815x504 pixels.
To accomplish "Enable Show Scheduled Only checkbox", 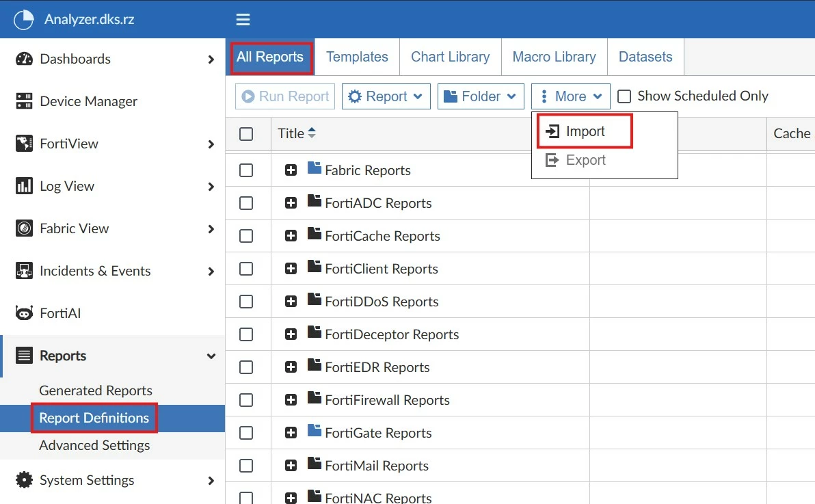I will click(x=624, y=96).
